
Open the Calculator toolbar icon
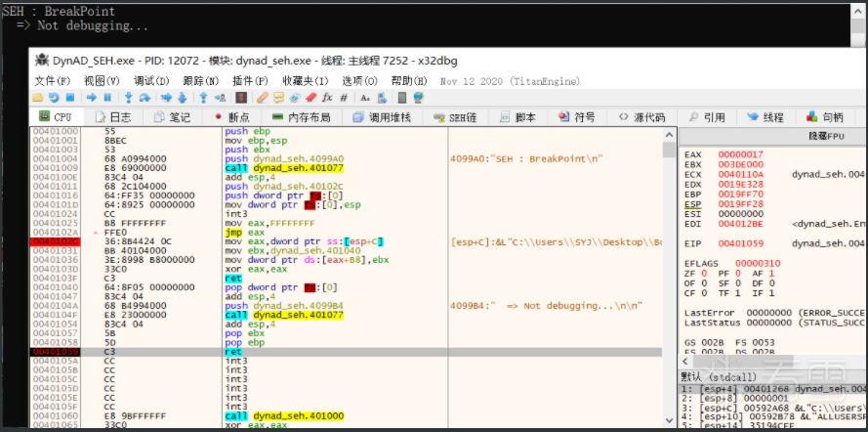(x=402, y=98)
